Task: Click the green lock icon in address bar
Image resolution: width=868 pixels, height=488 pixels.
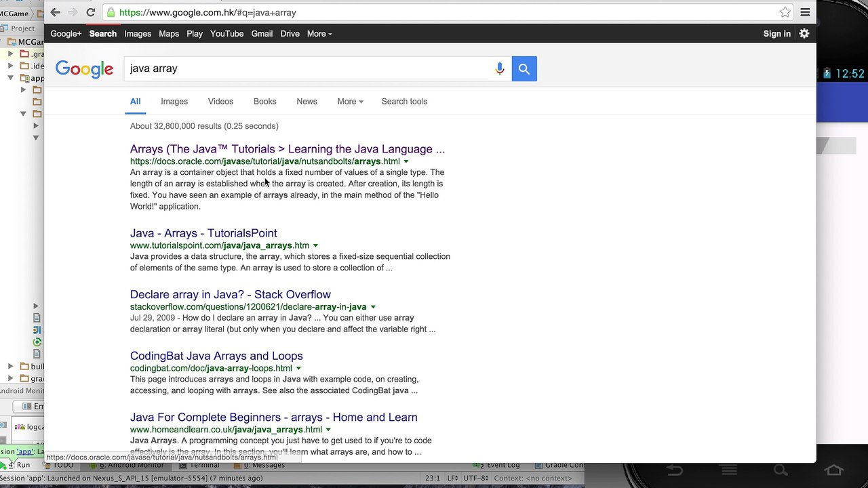Action: [111, 12]
